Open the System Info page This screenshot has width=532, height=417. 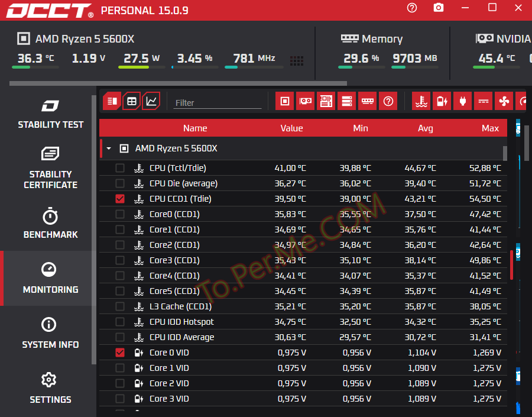(x=50, y=334)
